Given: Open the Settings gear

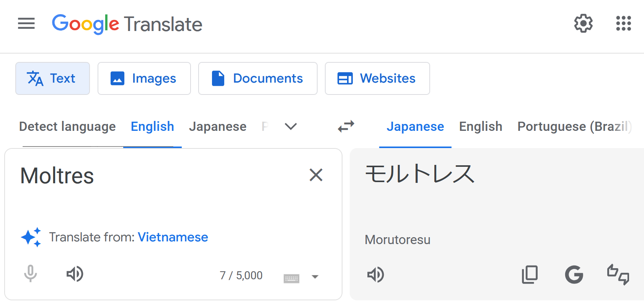Looking at the screenshot, I should click(583, 24).
